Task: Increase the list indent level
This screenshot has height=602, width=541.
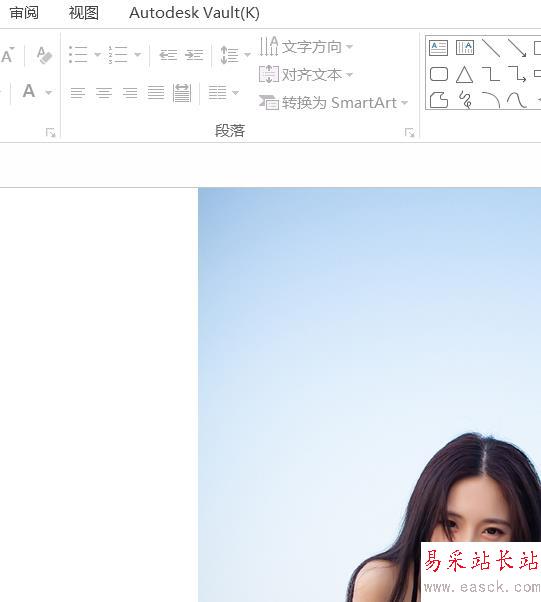Action: pos(194,55)
